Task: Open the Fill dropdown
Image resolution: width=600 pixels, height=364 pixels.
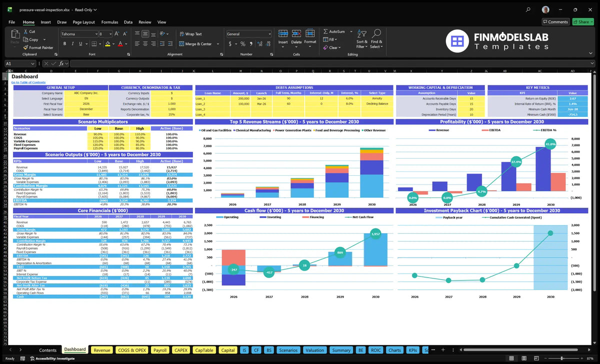Action: tap(336, 39)
